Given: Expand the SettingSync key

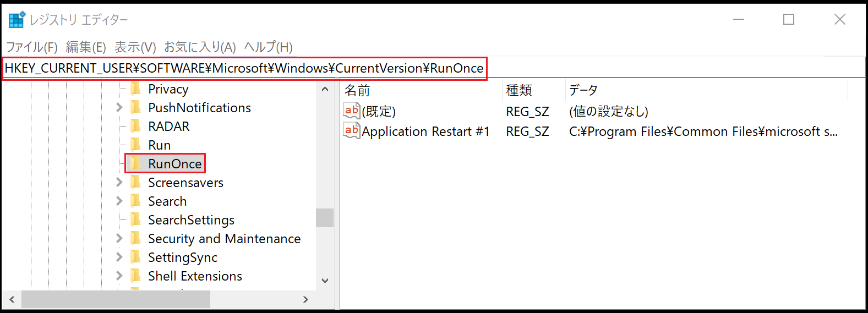Looking at the screenshot, I should 119,257.
